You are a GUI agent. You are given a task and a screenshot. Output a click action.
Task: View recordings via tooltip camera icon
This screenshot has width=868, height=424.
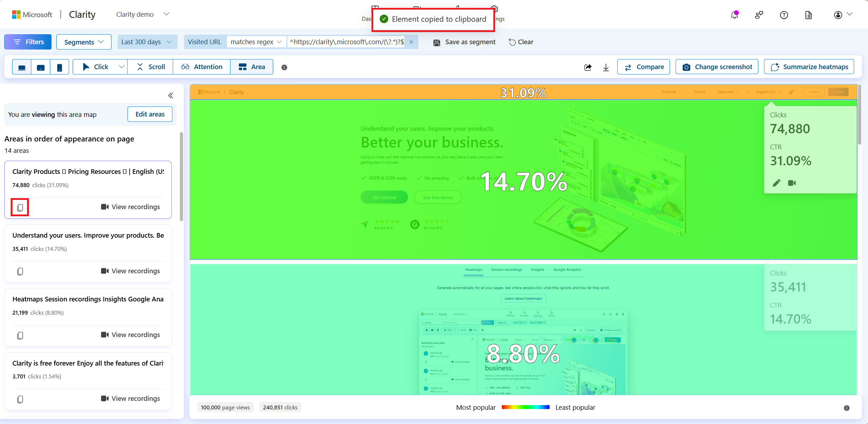(x=792, y=183)
